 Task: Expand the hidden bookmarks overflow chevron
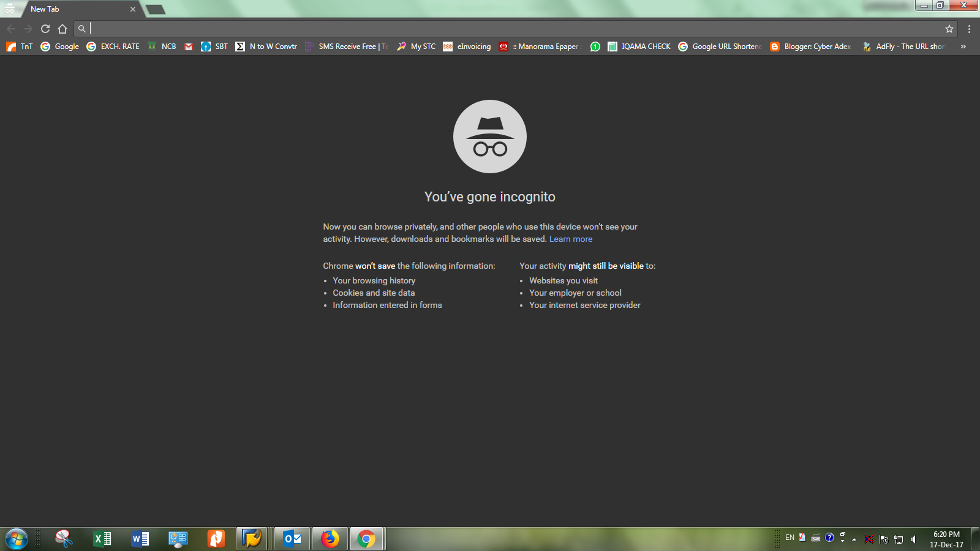963,47
